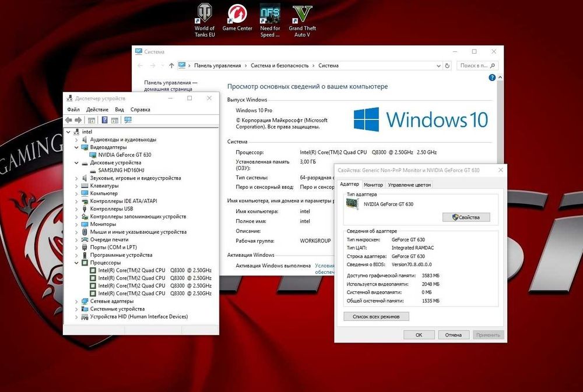
Task: Click the blue help icon in System window
Action: (492, 77)
